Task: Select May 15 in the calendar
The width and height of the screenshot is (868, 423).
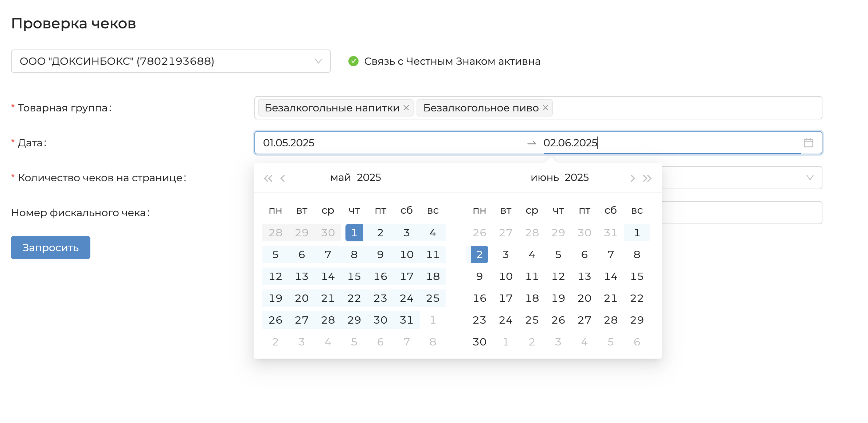Action: click(x=354, y=276)
